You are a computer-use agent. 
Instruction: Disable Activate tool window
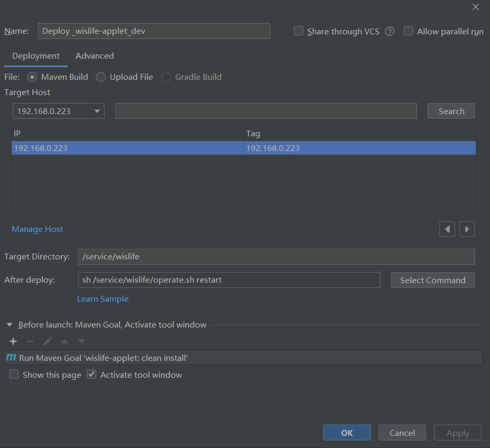(91, 374)
